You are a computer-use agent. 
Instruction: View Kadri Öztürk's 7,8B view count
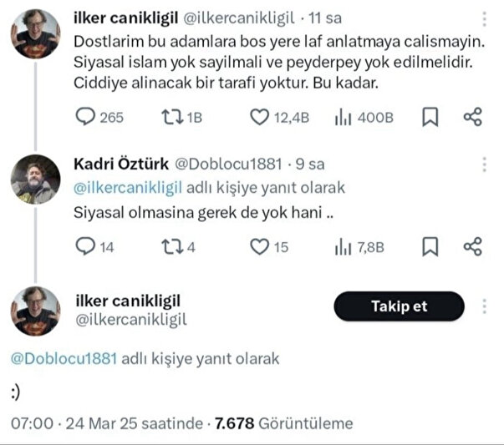(342, 246)
